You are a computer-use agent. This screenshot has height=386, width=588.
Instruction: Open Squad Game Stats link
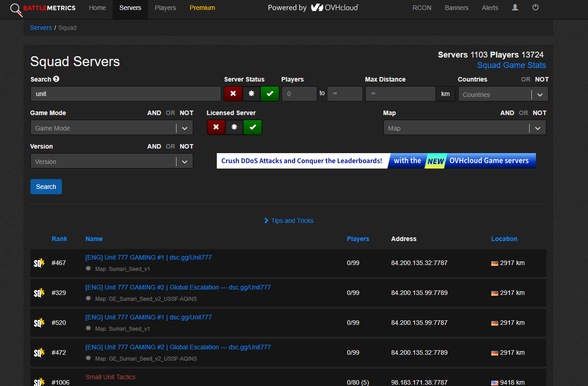512,65
